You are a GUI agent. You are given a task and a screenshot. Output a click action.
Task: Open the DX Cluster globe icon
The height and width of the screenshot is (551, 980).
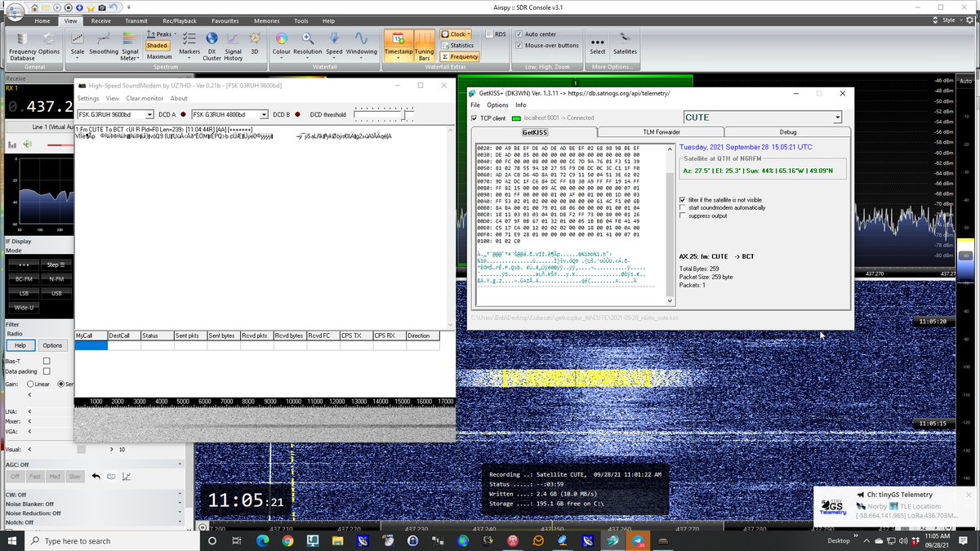212,46
